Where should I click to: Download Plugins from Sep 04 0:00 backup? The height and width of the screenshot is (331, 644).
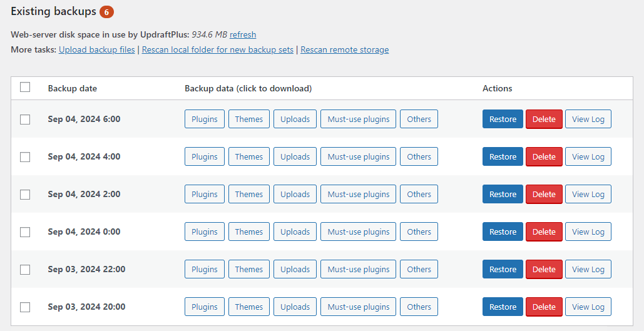click(x=205, y=232)
